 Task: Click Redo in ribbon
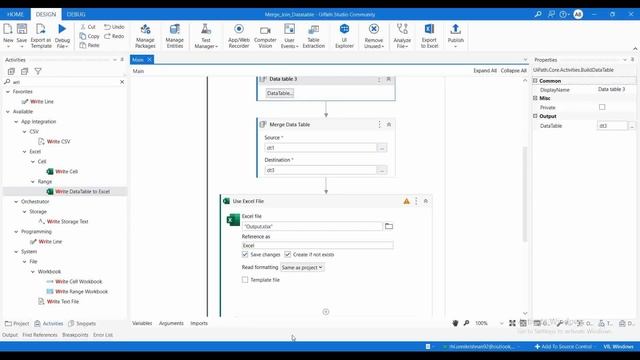114,36
